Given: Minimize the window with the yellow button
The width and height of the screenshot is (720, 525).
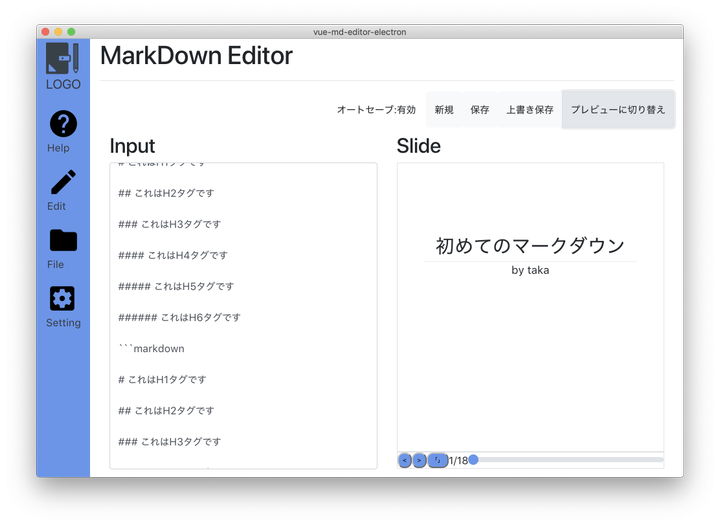Looking at the screenshot, I should click(58, 32).
